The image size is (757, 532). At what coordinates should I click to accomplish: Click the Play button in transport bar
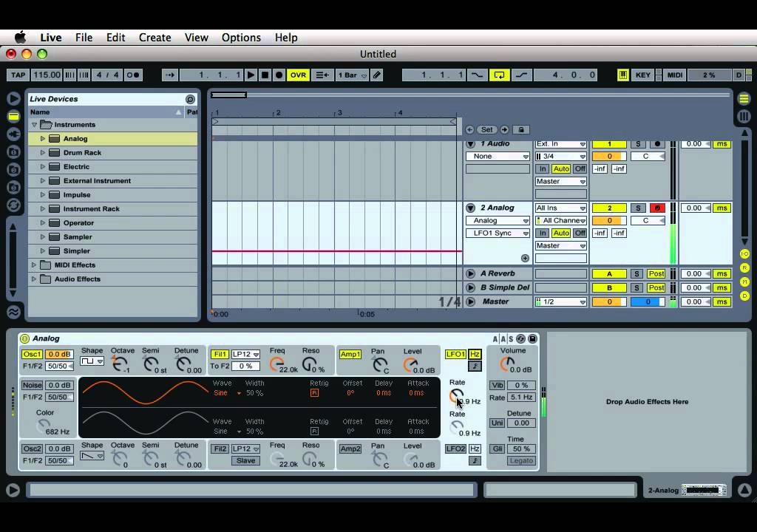251,75
